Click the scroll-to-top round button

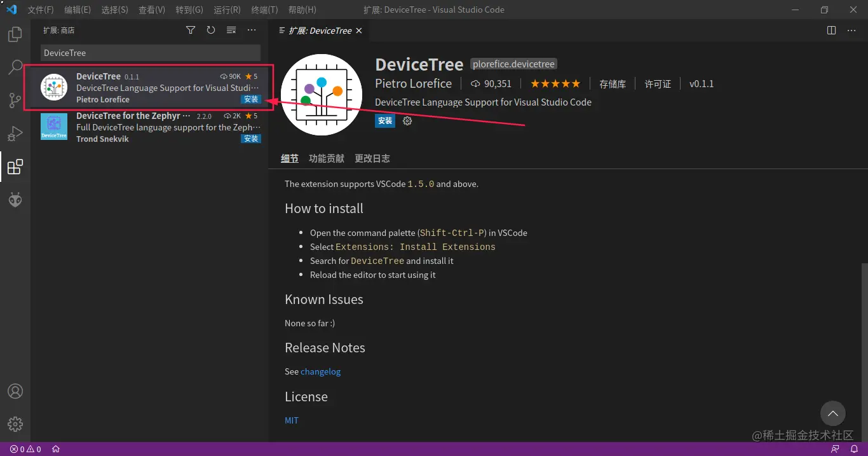(x=832, y=413)
